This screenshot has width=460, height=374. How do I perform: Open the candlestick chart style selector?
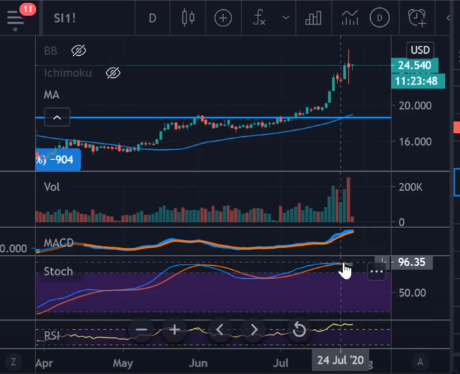(188, 18)
